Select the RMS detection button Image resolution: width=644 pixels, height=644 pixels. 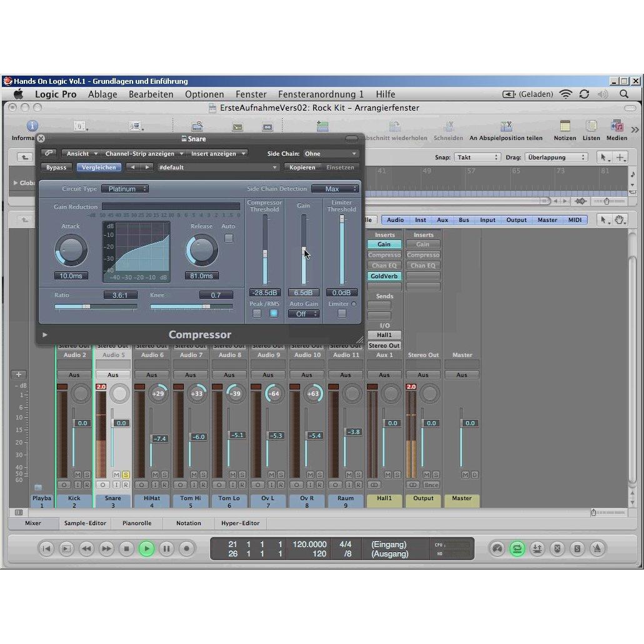point(273,313)
